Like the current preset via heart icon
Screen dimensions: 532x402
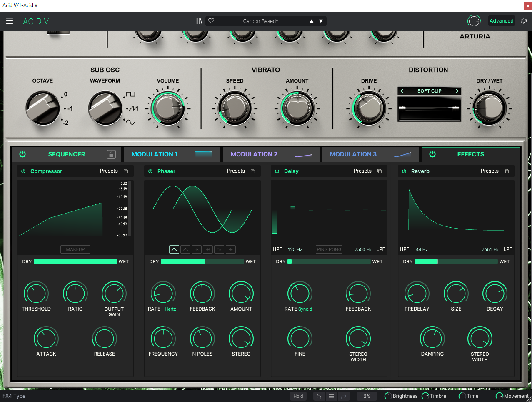[211, 20]
